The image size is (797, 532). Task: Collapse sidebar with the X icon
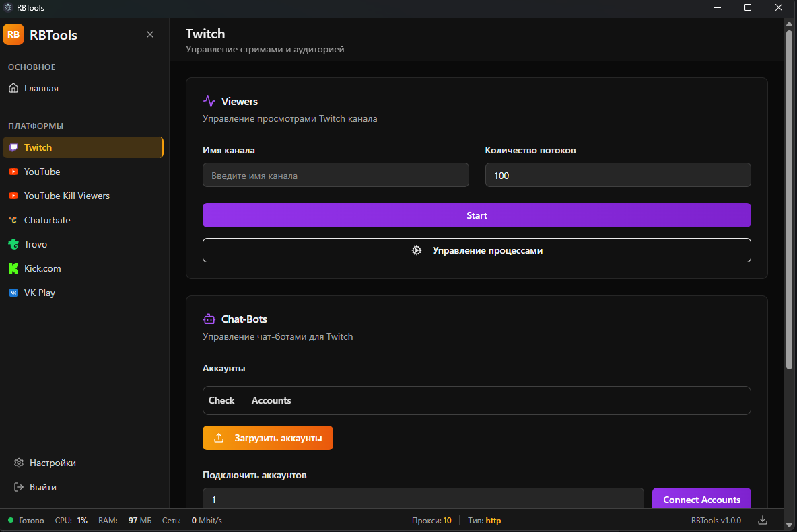click(x=150, y=34)
